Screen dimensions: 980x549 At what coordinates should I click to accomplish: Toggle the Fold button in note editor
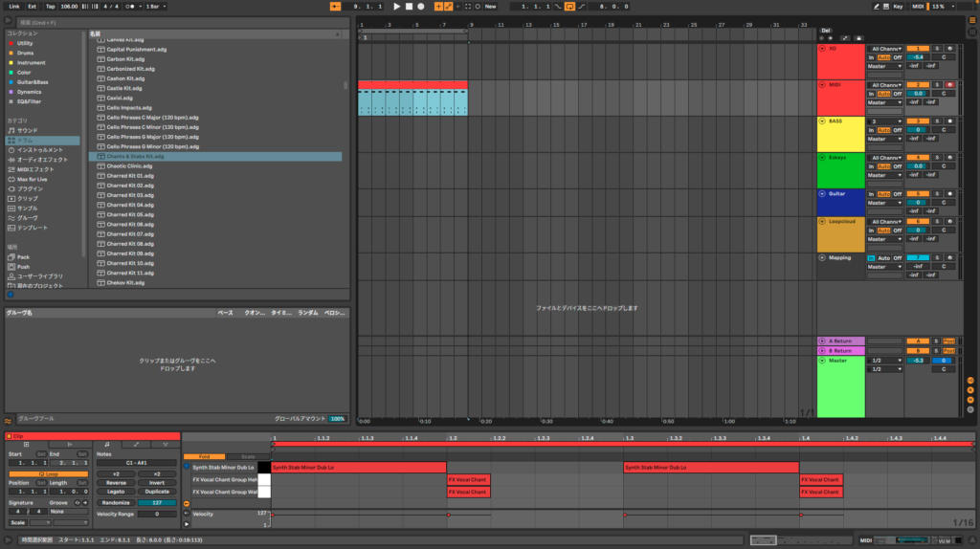[205, 456]
